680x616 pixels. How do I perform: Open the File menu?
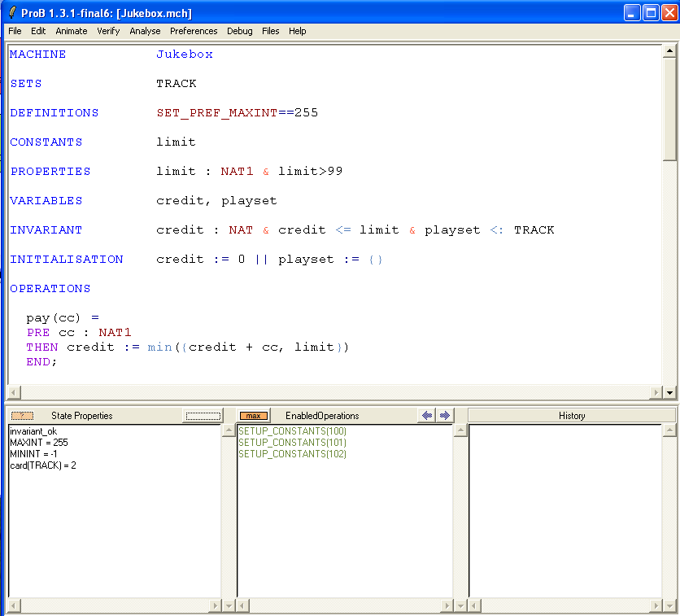point(15,31)
